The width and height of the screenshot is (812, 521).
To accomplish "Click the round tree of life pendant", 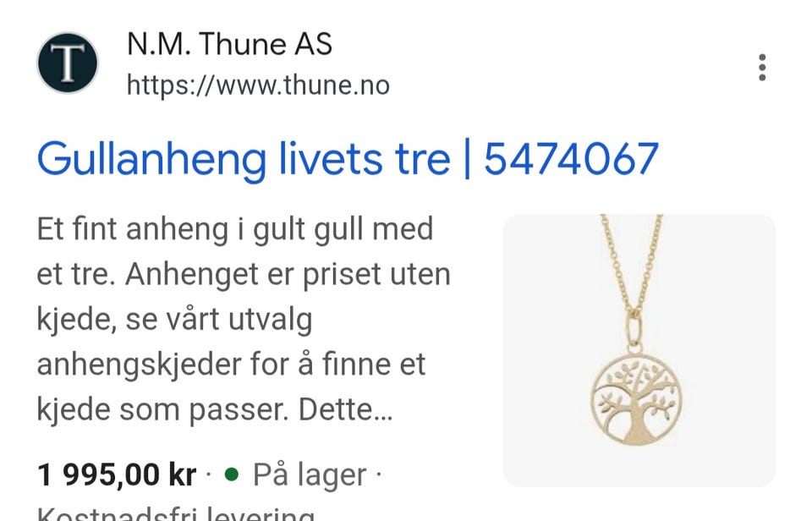I will [x=636, y=398].
